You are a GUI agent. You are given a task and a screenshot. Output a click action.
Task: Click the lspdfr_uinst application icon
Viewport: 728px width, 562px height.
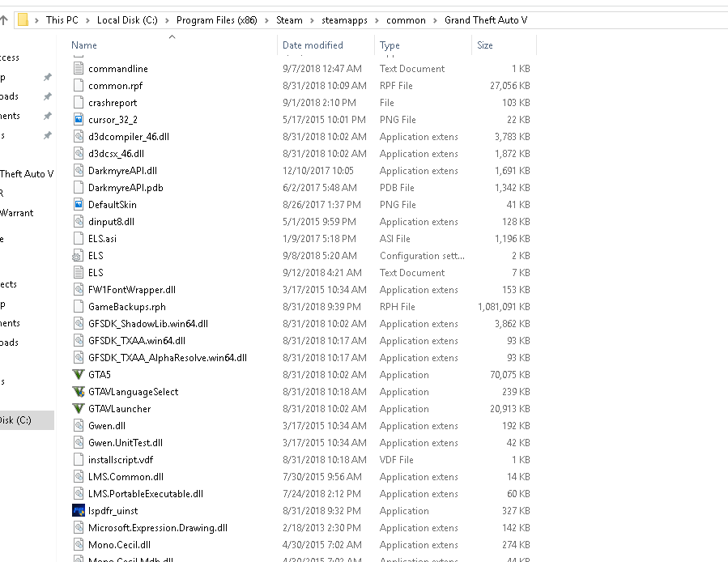(79, 511)
